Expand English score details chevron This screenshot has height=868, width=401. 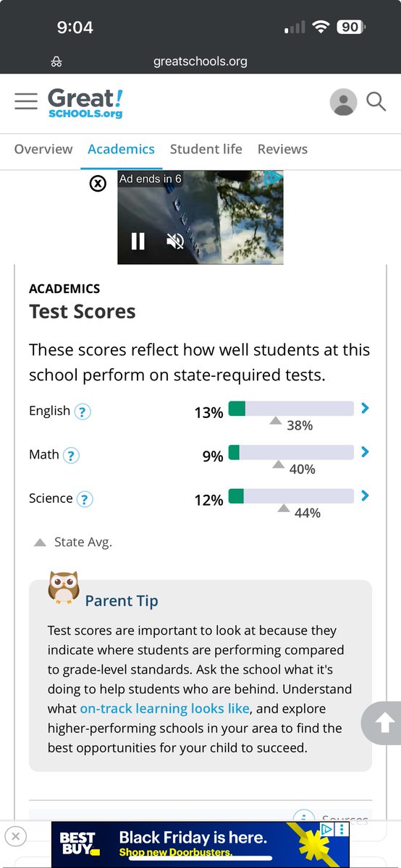(x=365, y=409)
